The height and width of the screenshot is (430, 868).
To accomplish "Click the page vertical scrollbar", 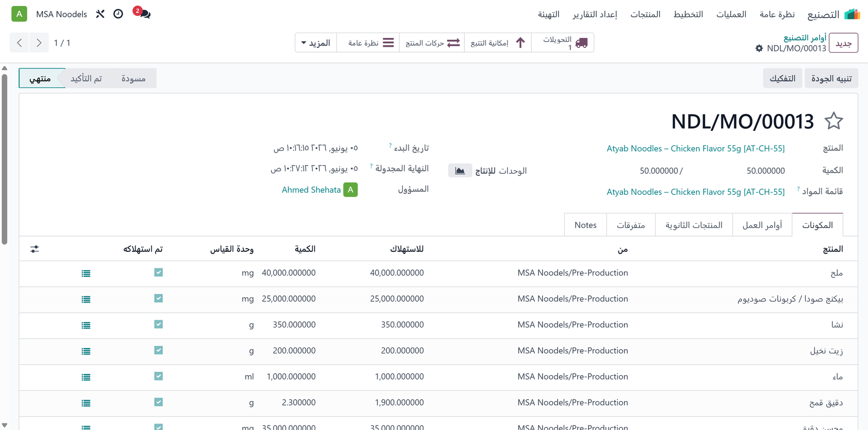I will click(x=4, y=159).
